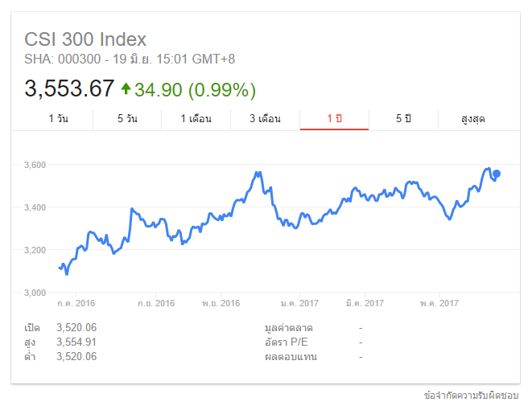Click the พ.ค. 2017 x-axis label
Viewport: 532px width, 414px height.
click(x=439, y=303)
